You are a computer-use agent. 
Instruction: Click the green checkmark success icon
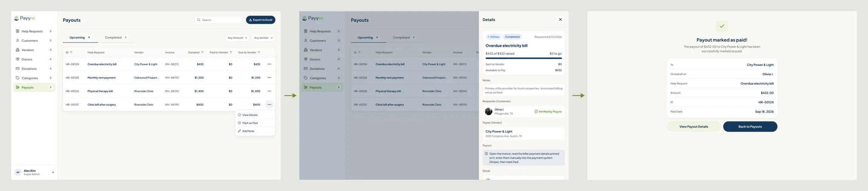[722, 26]
